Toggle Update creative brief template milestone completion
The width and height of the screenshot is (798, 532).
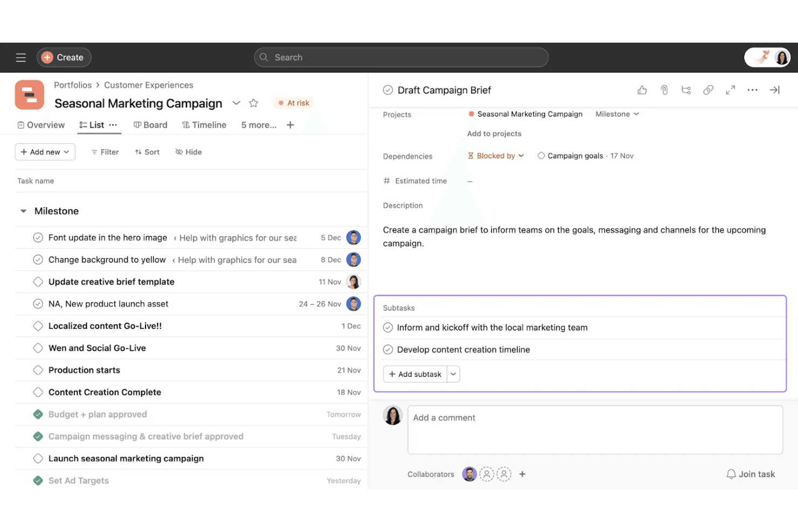click(38, 282)
